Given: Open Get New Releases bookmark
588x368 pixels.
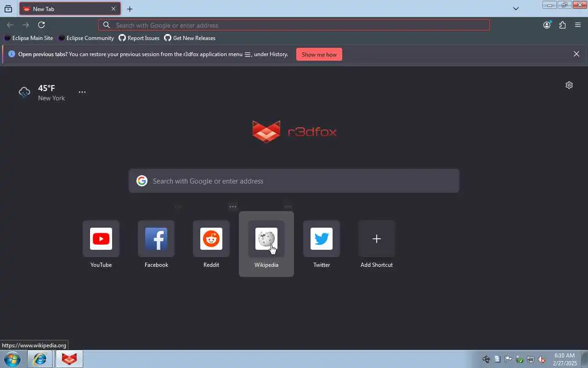Looking at the screenshot, I should point(190,38).
